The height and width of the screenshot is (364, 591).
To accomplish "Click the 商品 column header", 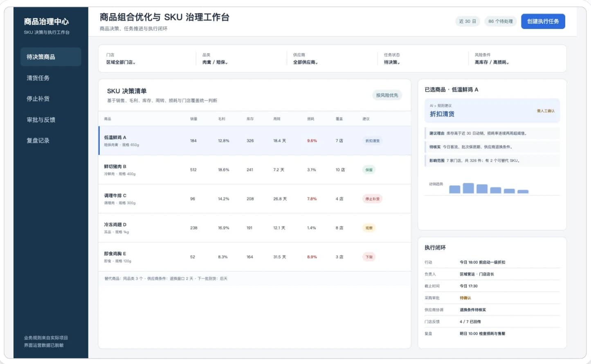I will tap(108, 119).
